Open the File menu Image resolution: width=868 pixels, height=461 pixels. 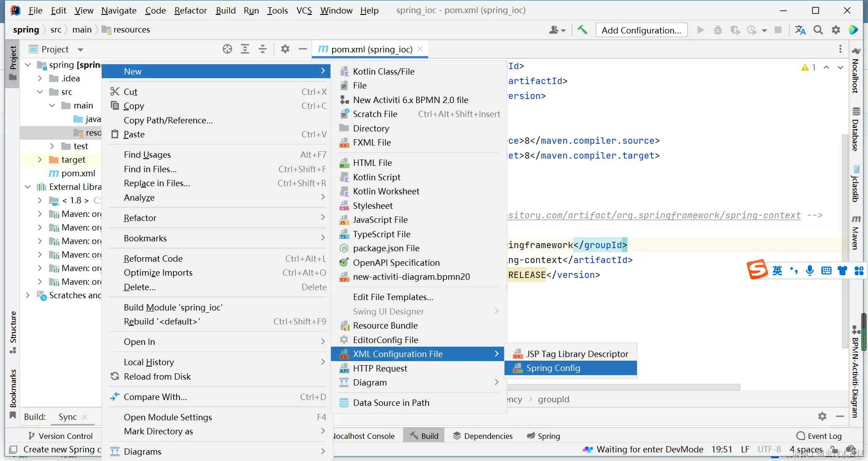coord(35,10)
